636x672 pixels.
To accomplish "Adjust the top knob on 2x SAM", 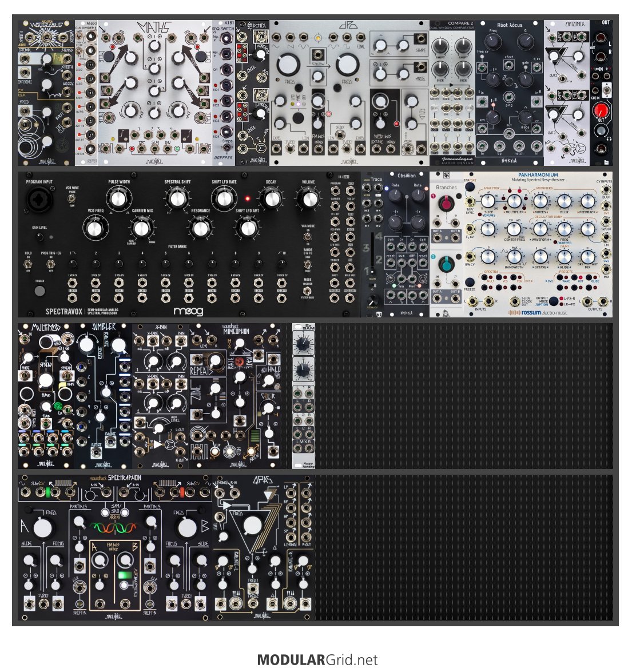I will pyautogui.click(x=304, y=343).
